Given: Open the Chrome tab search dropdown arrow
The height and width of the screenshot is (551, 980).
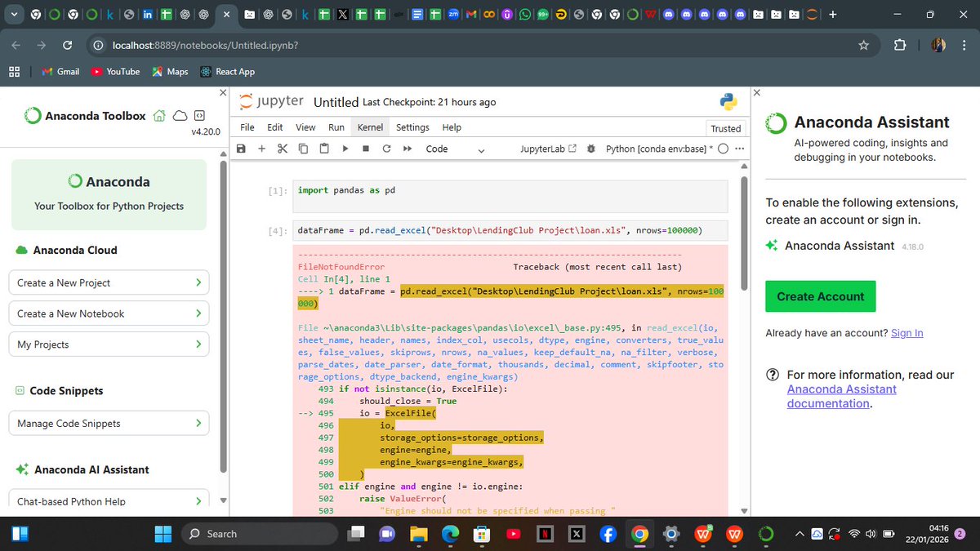Looking at the screenshot, I should (12, 15).
